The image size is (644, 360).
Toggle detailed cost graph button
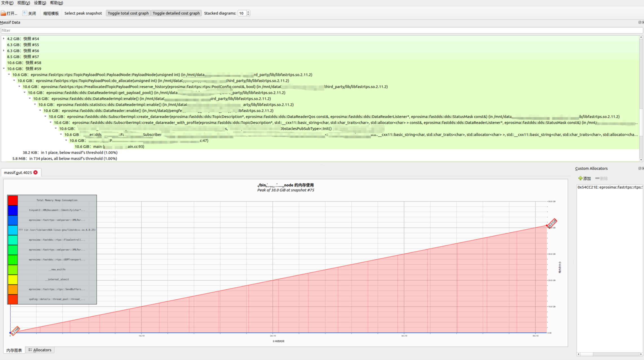point(176,13)
